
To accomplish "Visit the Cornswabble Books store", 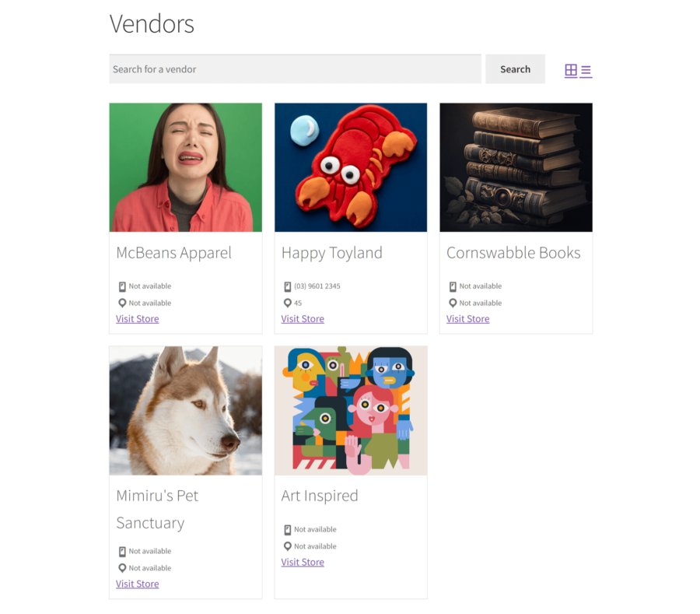I will tap(467, 318).
